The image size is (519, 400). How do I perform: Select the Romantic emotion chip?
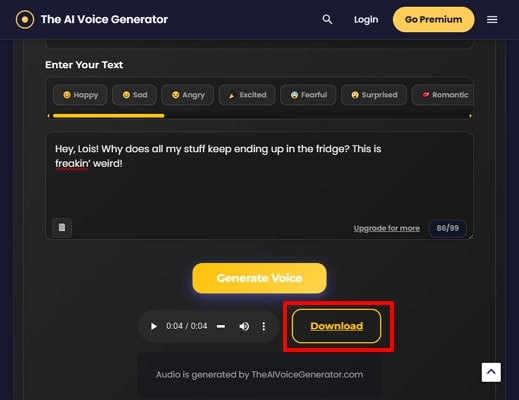pos(443,95)
